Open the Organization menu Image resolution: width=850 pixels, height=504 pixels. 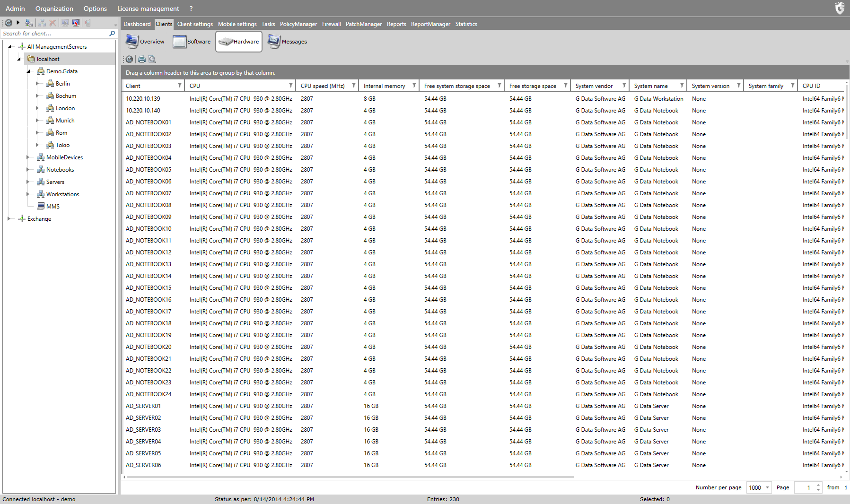coord(54,9)
